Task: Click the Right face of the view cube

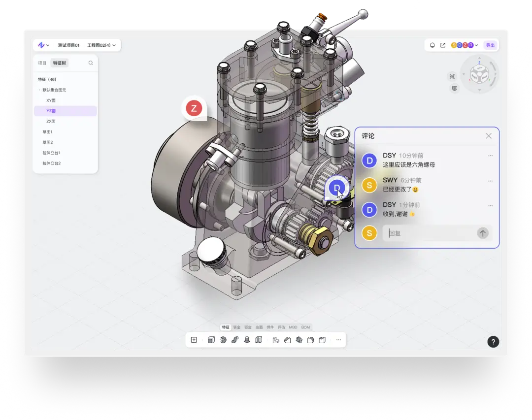Action: 474,77
